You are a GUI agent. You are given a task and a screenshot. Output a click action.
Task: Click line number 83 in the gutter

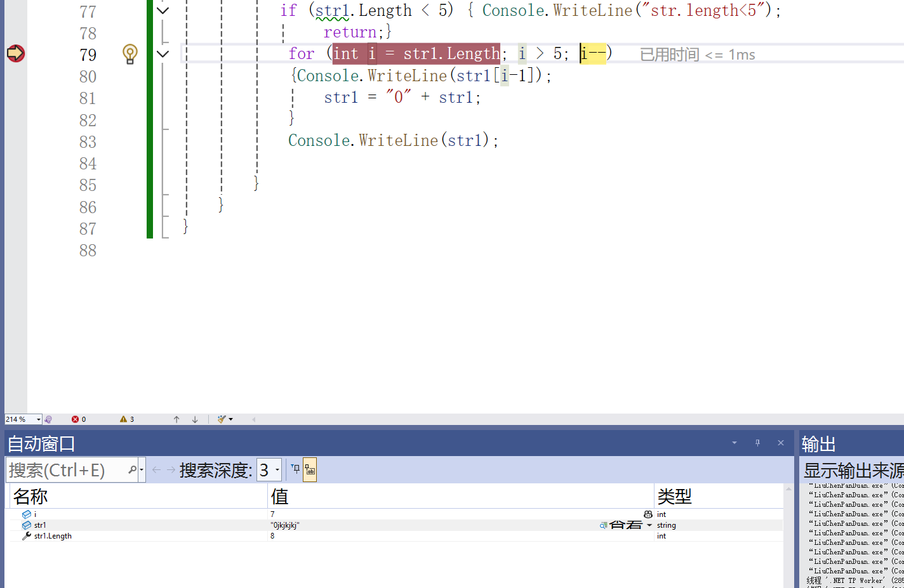coord(88,141)
